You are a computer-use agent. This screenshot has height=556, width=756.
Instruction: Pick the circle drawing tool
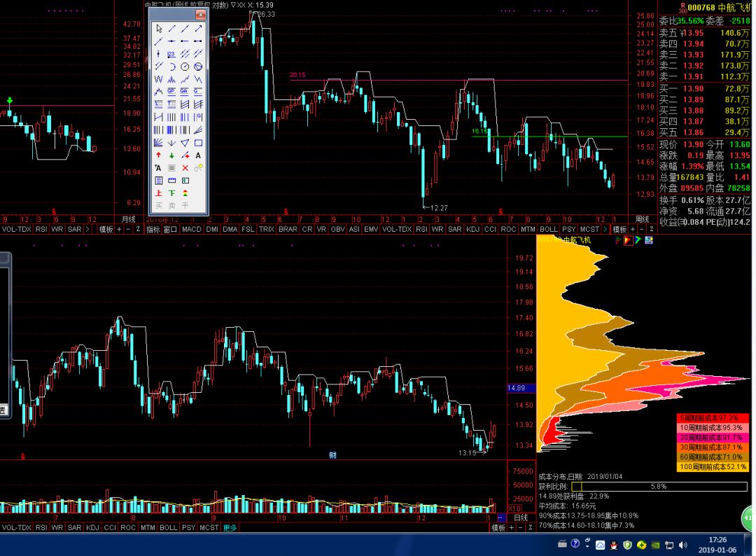point(185,67)
